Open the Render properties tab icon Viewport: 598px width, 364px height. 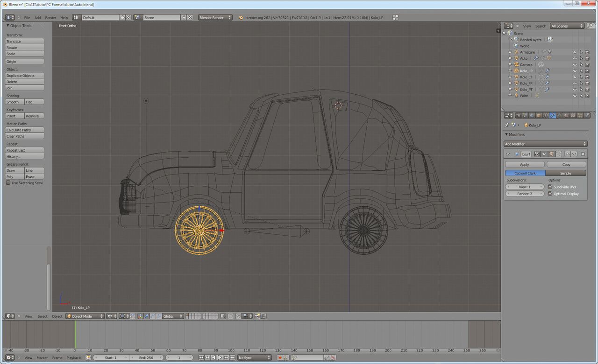coord(519,115)
